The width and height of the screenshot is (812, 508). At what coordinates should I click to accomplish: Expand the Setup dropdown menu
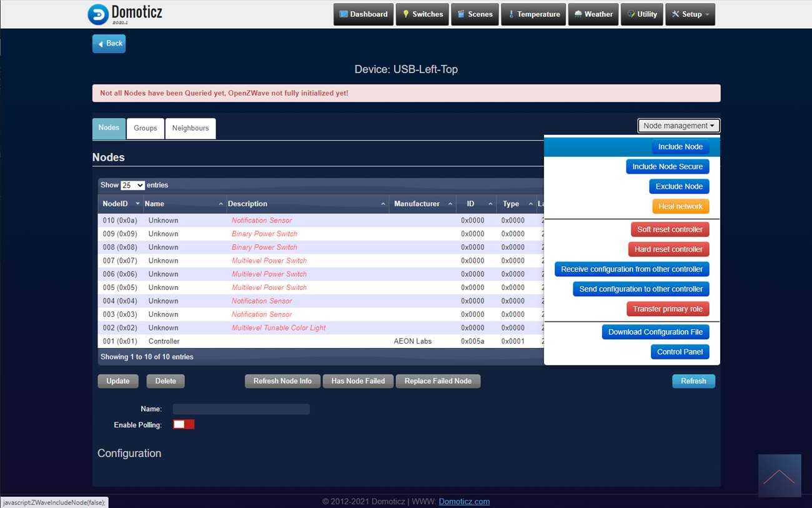click(690, 14)
